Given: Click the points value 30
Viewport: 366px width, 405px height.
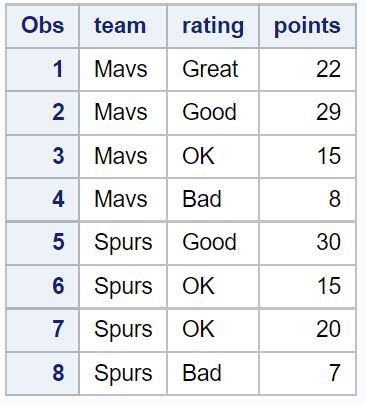Looking at the screenshot, I should 307,243.
